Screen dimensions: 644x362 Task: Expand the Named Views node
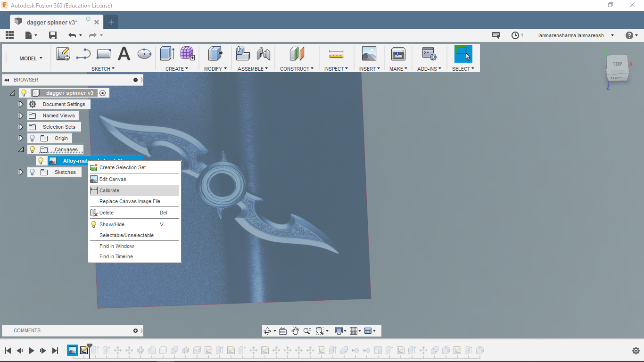(21, 115)
